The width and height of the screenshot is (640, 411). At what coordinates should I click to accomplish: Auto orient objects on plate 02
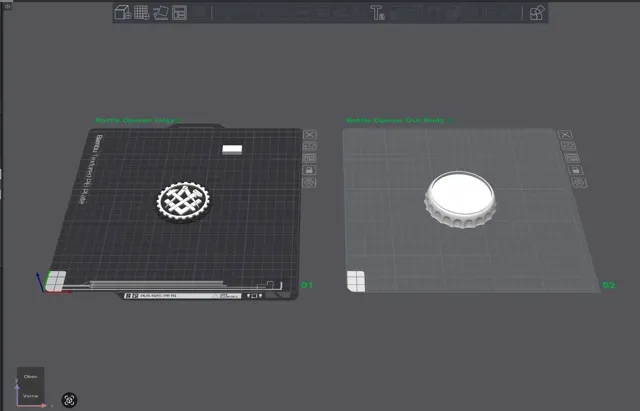[569, 146]
